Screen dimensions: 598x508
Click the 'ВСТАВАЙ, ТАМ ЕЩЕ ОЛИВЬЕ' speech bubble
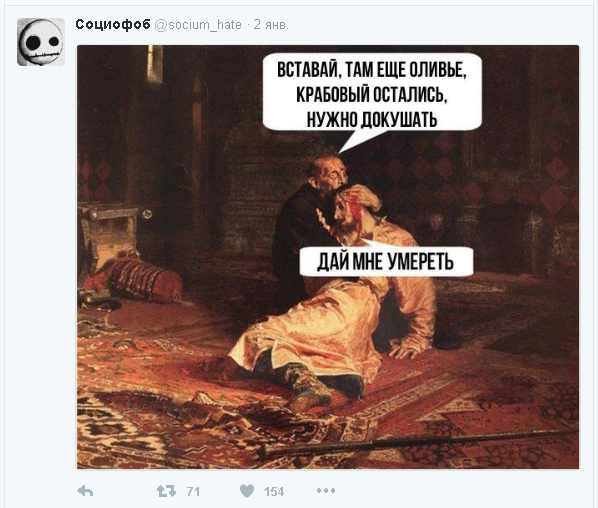(x=372, y=93)
